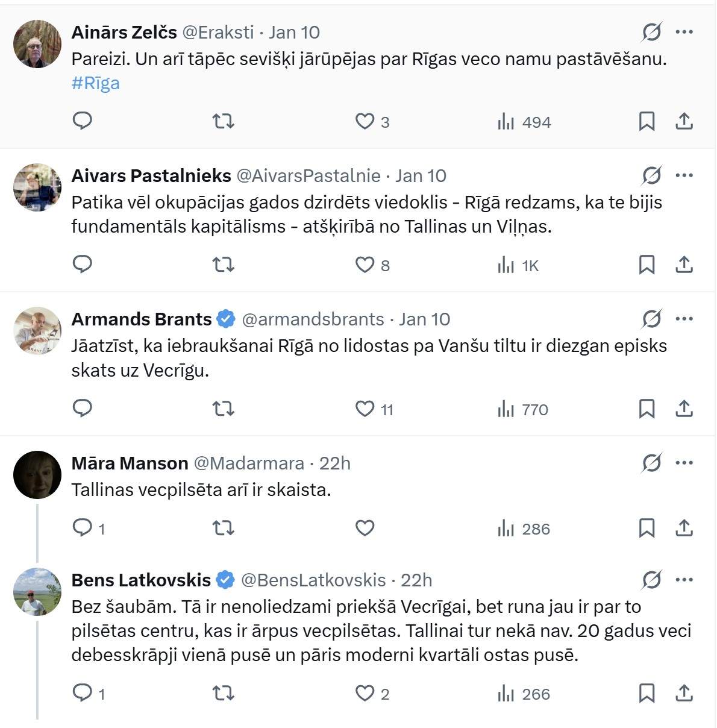717x728 pixels.
Task: Share Armands Brants' tweet
Action: pos(684,409)
